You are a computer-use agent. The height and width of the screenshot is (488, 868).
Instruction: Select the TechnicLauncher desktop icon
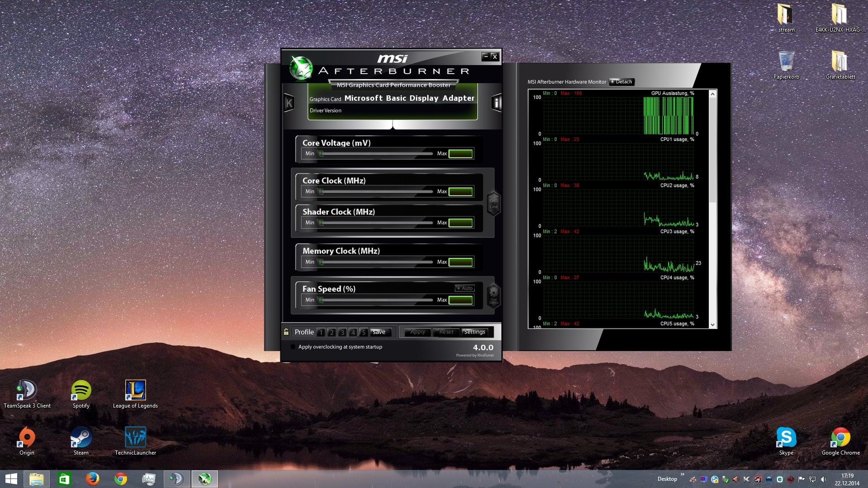pyautogui.click(x=135, y=441)
